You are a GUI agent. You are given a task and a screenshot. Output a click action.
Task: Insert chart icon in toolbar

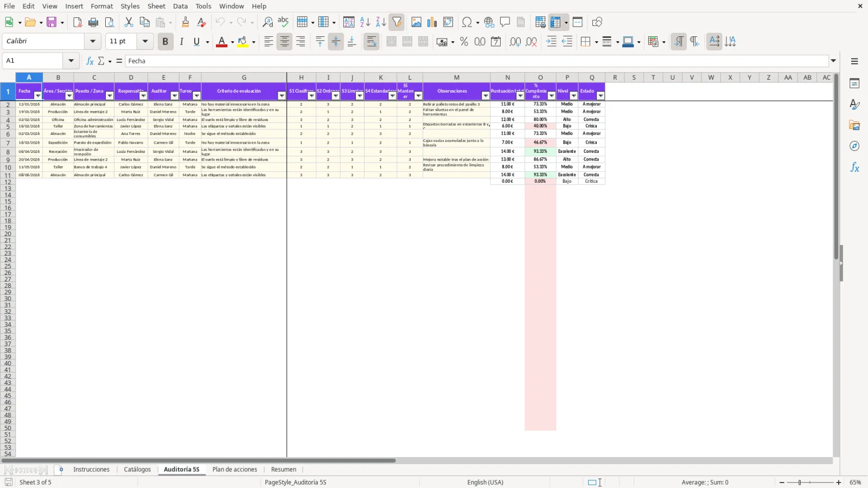tap(432, 22)
